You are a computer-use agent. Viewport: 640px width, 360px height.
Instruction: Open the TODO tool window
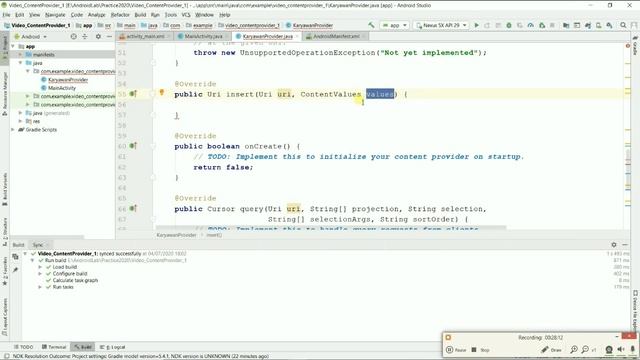(x=24, y=347)
